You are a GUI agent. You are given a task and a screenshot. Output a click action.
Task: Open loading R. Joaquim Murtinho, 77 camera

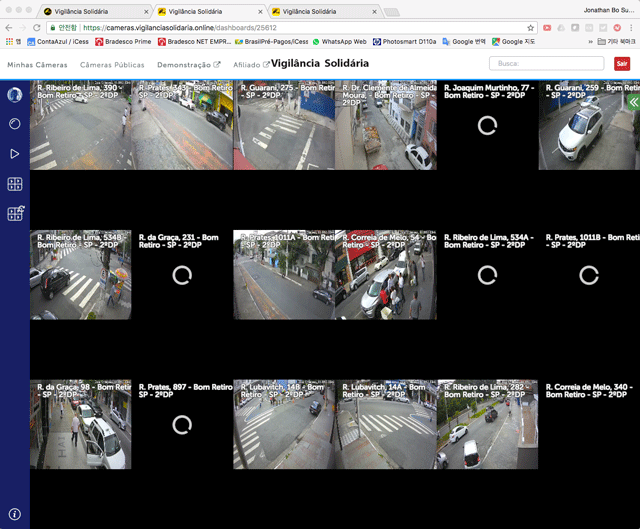487,125
